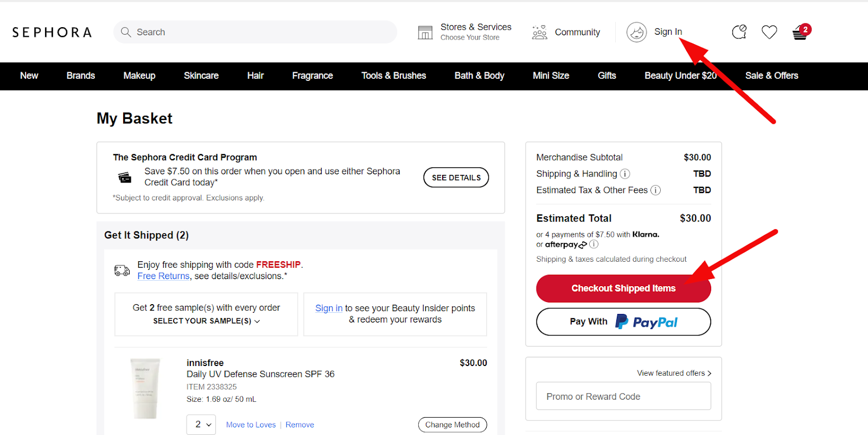The width and height of the screenshot is (868, 435).
Task: Open the Brands menu
Action: 81,75
